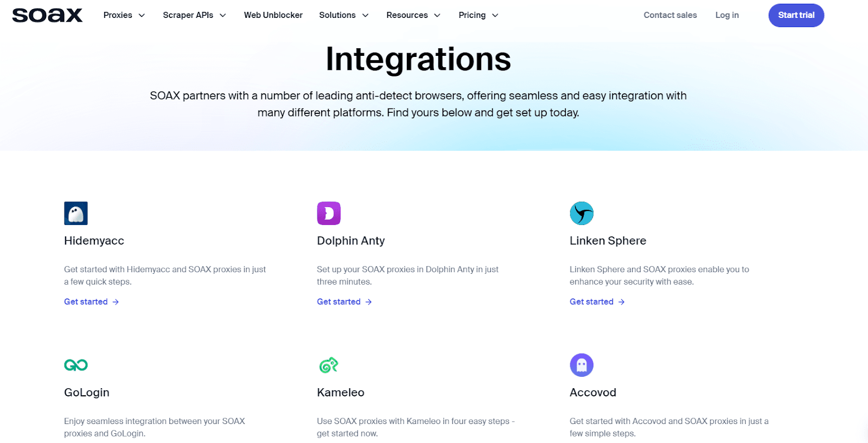Open the Hidemyacc ghost icon
This screenshot has width=868, height=443.
[x=76, y=214]
